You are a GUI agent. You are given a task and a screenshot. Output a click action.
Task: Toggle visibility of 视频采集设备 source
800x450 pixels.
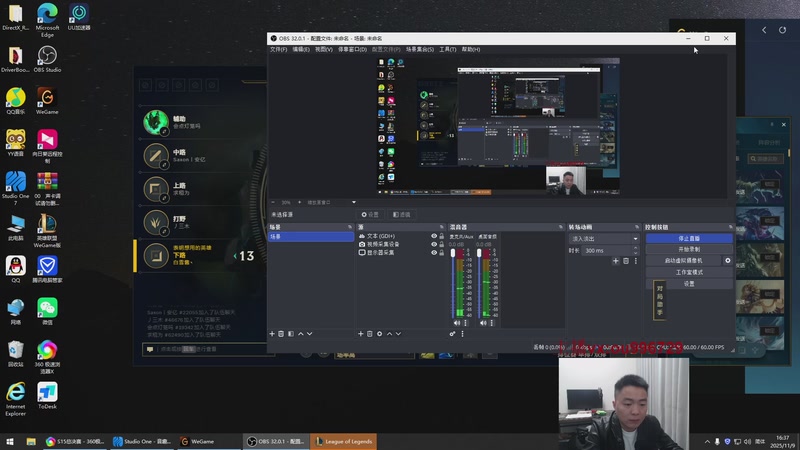pos(434,244)
